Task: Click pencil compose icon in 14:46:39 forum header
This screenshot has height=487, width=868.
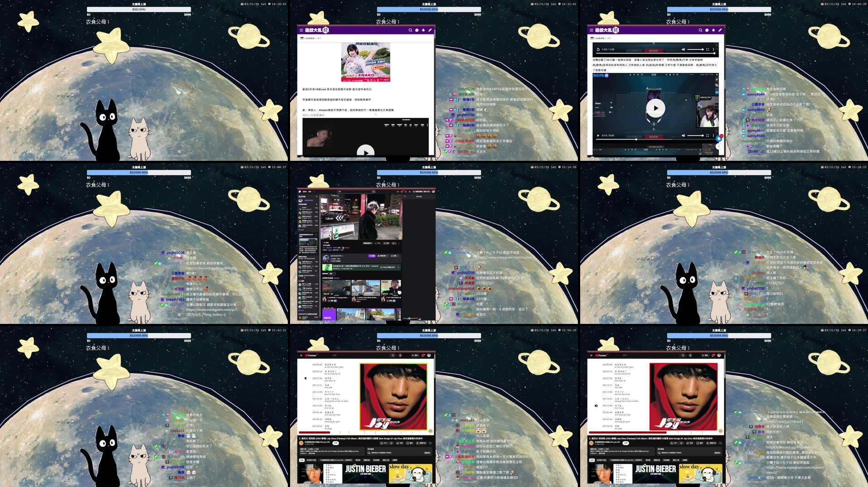Action: 720,30
